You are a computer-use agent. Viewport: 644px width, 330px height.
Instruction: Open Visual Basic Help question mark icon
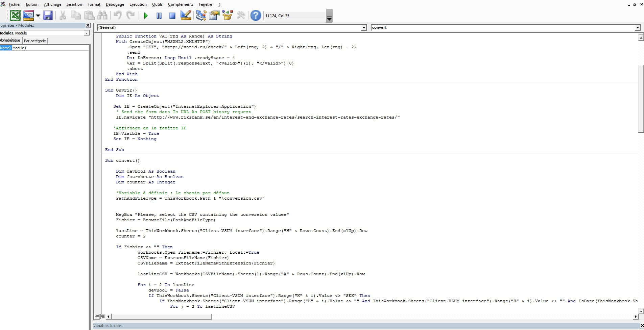click(x=256, y=16)
